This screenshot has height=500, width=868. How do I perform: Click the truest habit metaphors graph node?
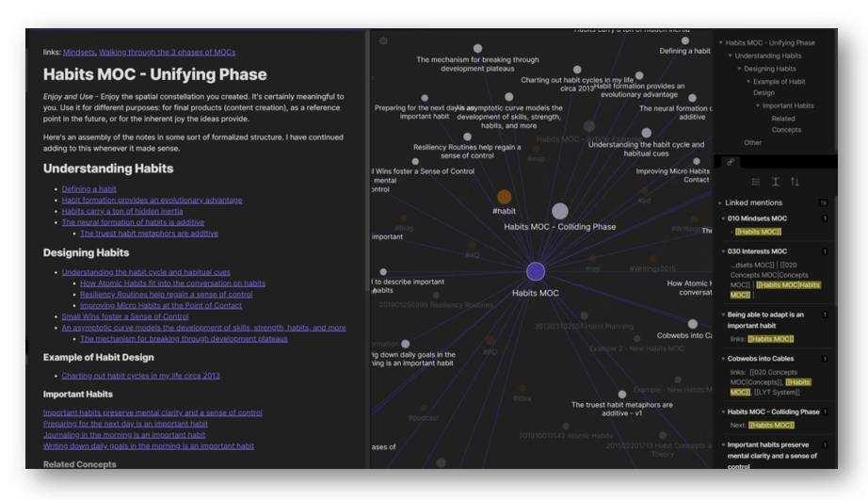point(622,395)
